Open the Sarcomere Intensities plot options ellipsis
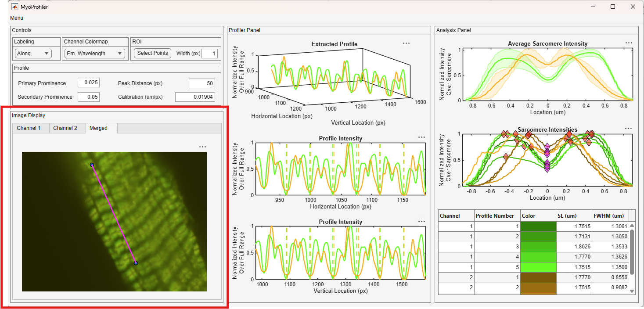The image size is (644, 309). (629, 129)
